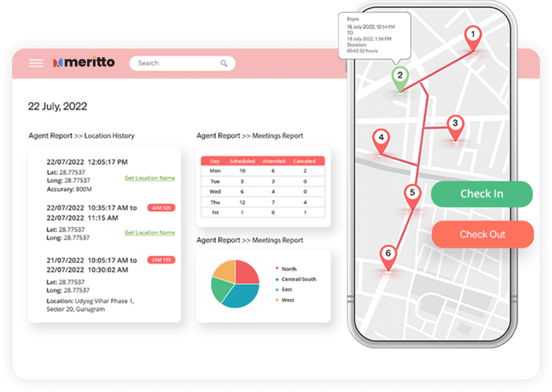Image resolution: width=552 pixels, height=392 pixels.
Task: Click the 24M 15S duration badge
Action: 161,260
